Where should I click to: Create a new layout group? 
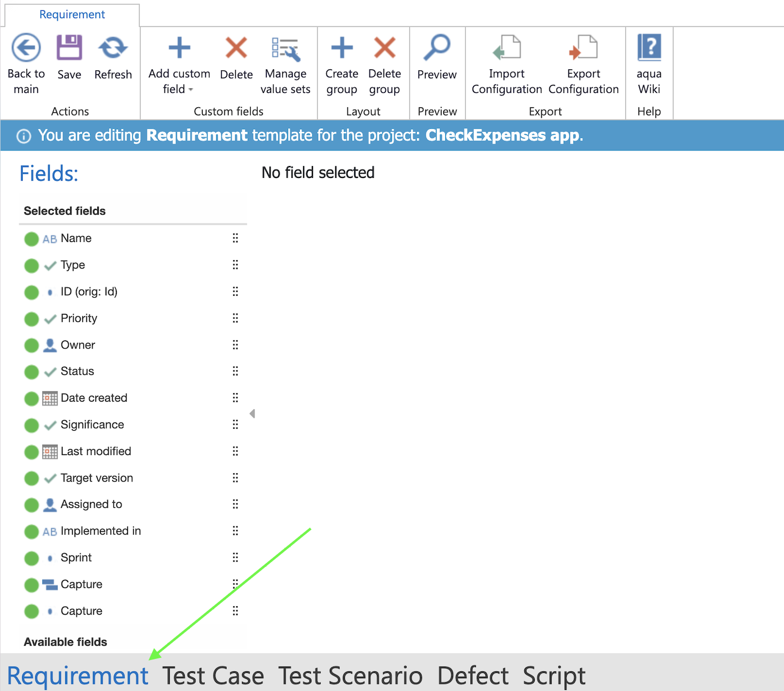click(x=342, y=48)
